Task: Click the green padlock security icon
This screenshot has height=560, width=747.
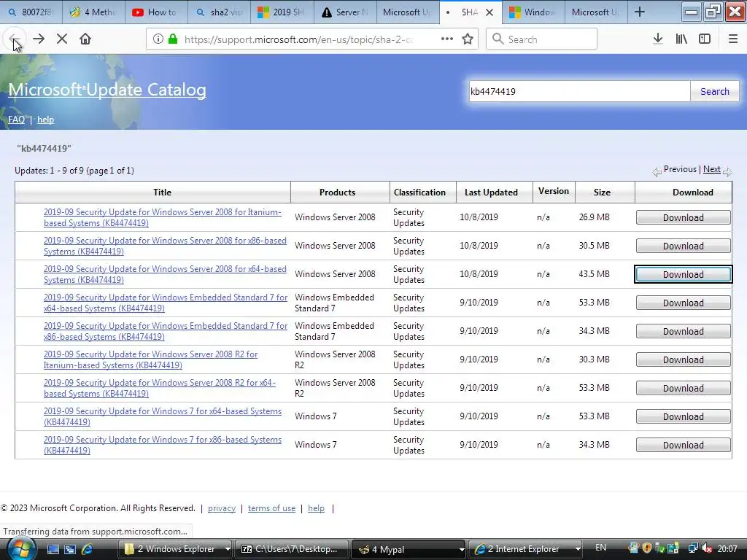Action: point(173,39)
